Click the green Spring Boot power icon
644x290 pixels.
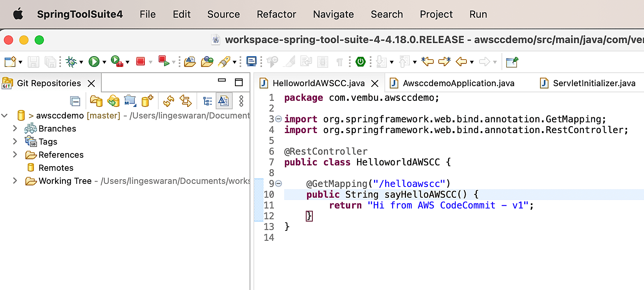(x=361, y=62)
